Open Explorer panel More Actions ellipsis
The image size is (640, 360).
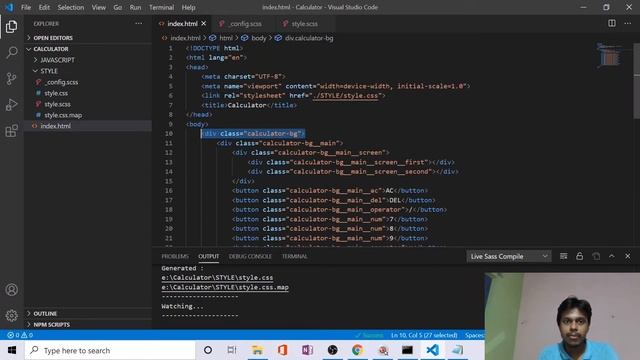pyautogui.click(x=139, y=24)
